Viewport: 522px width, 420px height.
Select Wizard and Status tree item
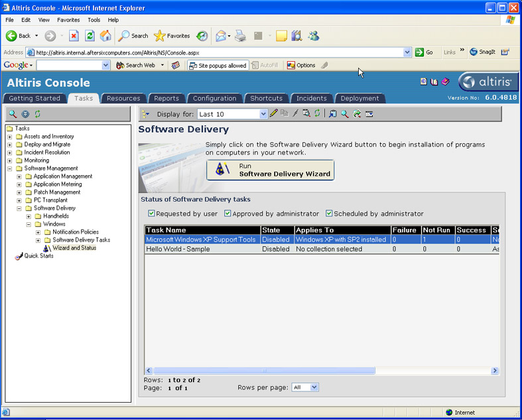(x=74, y=247)
